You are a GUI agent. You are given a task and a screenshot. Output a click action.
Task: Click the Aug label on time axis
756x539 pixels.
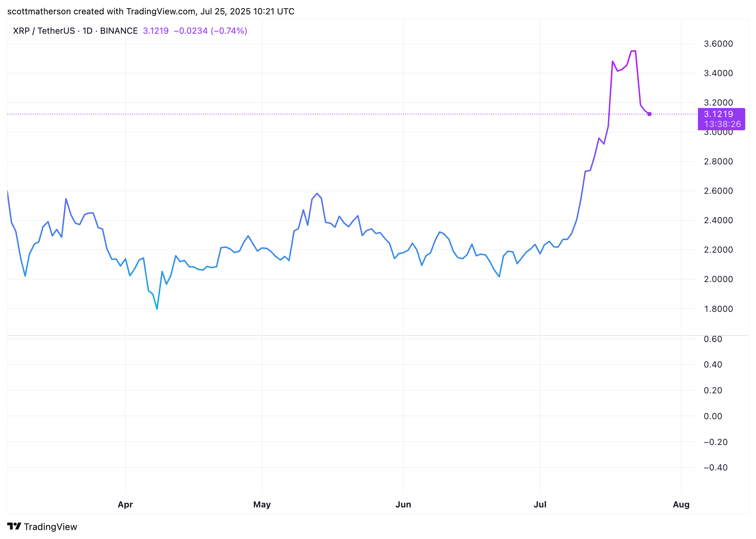(681, 504)
